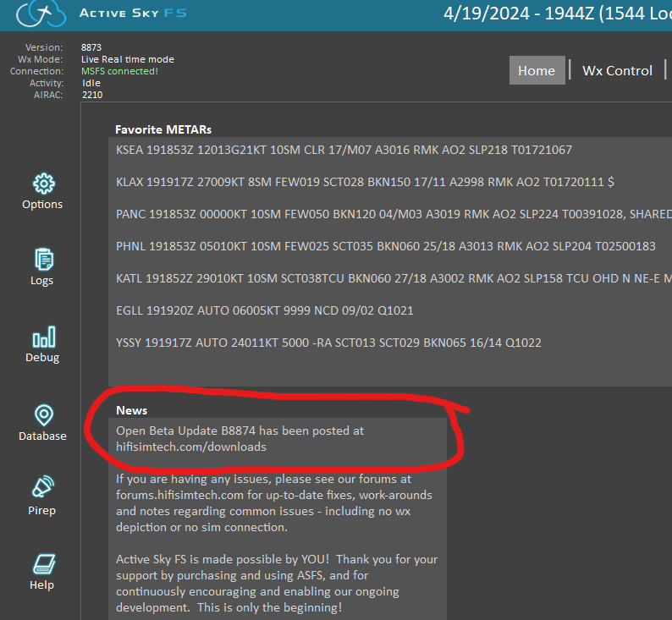672x620 pixels.
Task: Select the YSSY METAR line
Action: [x=328, y=343]
